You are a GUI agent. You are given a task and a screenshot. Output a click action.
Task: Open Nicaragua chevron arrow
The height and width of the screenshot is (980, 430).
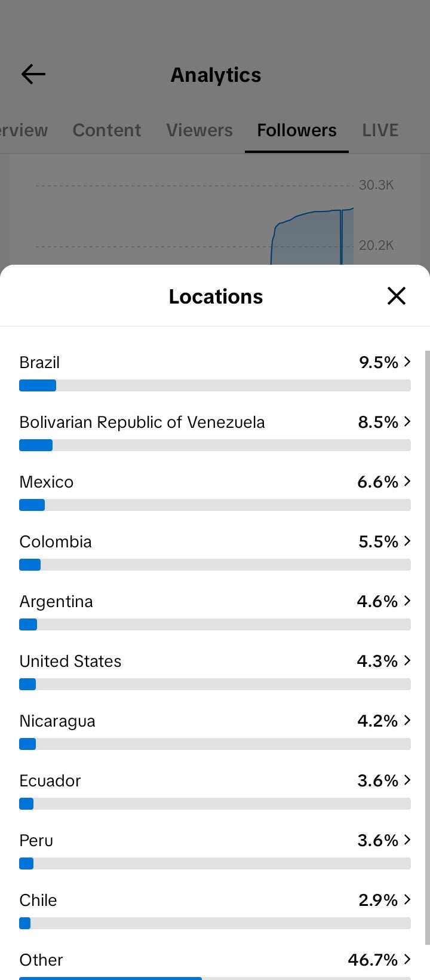tap(407, 720)
